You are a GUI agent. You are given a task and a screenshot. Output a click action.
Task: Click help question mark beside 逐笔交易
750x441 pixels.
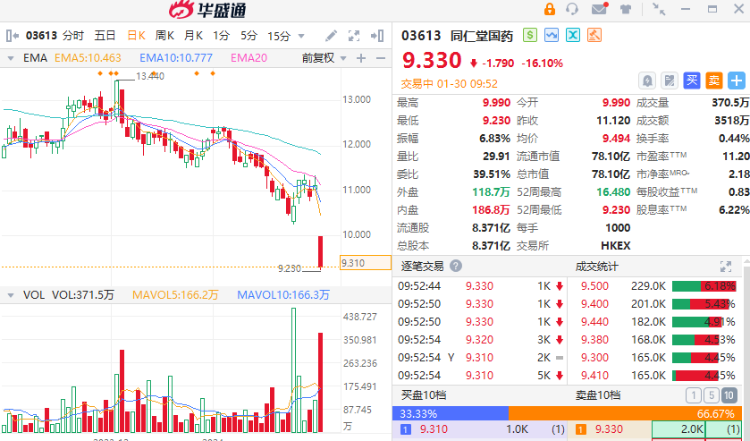[456, 266]
